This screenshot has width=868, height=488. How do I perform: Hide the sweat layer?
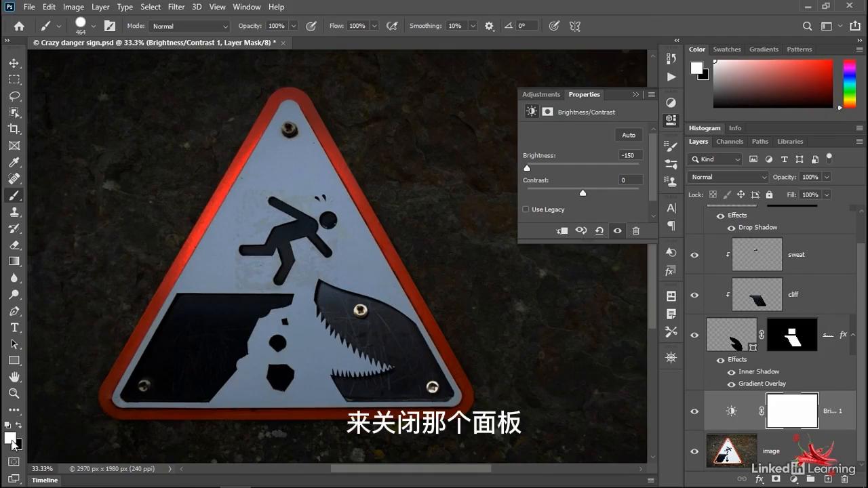pos(694,254)
